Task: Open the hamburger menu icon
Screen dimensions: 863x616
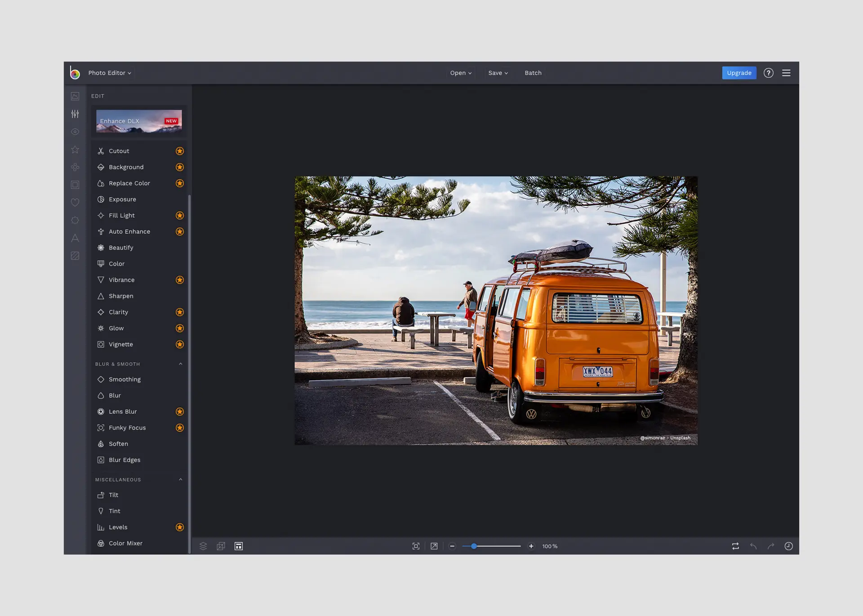Action: (x=786, y=73)
